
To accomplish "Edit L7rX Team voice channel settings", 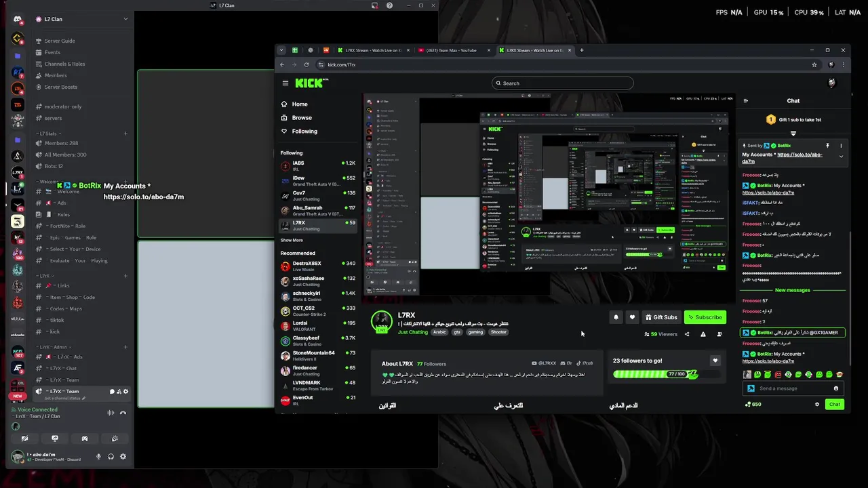I will pos(125,391).
